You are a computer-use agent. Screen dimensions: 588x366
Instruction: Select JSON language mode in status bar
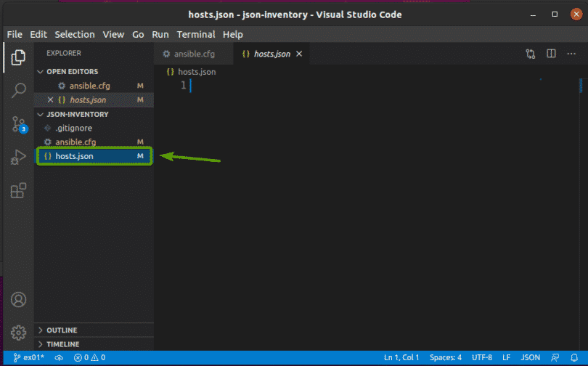point(530,357)
